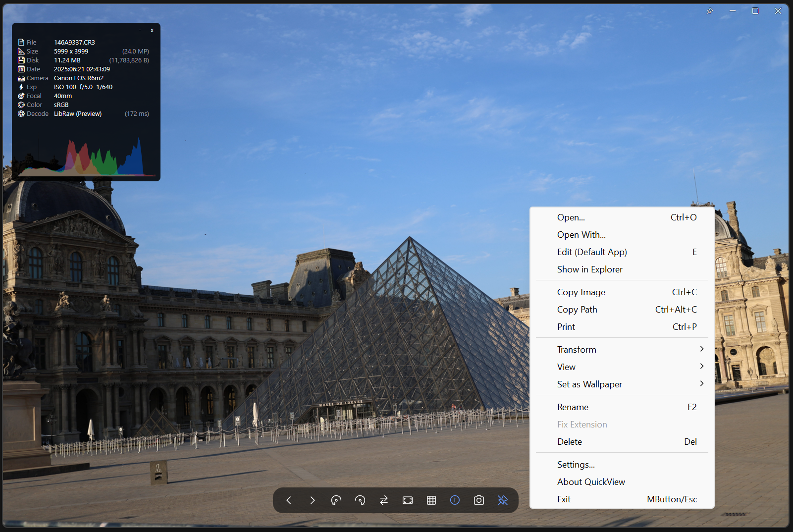Image resolution: width=793 pixels, height=532 pixels.
Task: Expand the Transform submenu
Action: [577, 349]
